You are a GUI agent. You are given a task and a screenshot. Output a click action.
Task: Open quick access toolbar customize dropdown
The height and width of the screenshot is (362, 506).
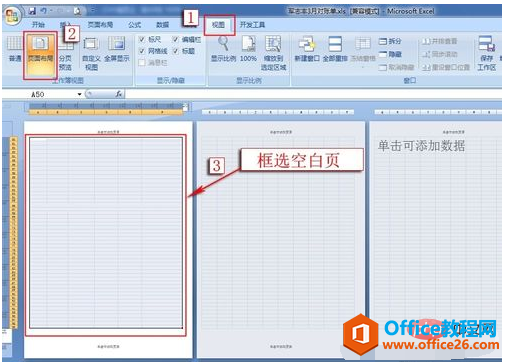tap(93, 11)
